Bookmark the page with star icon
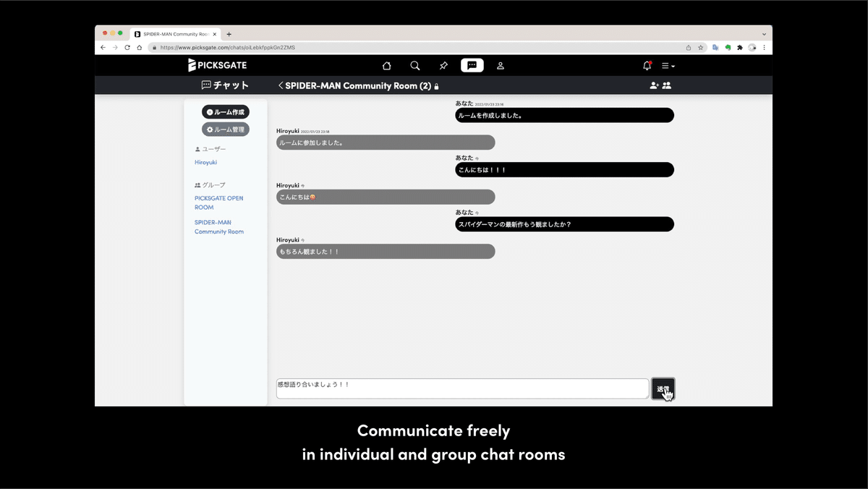Viewport: 868px width, 489px height. coord(700,48)
